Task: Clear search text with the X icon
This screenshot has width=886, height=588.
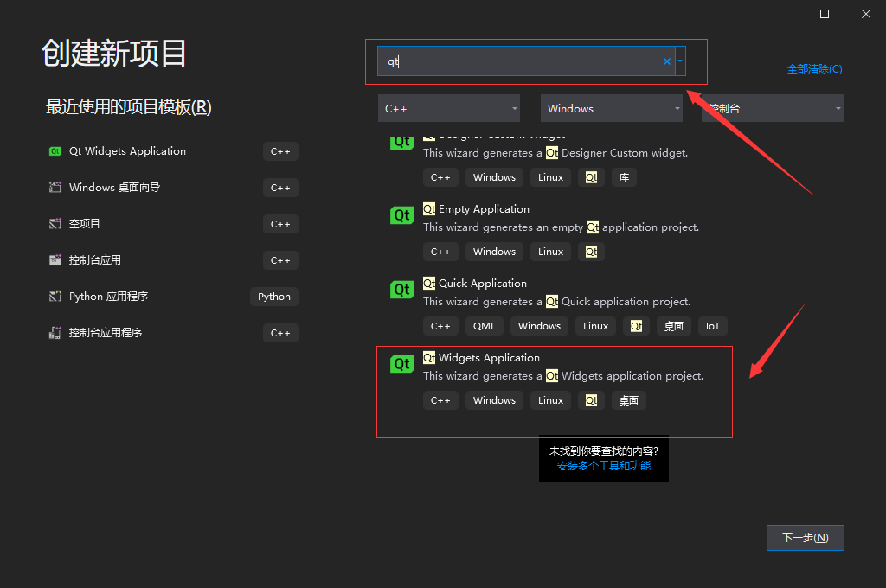Action: click(x=667, y=61)
